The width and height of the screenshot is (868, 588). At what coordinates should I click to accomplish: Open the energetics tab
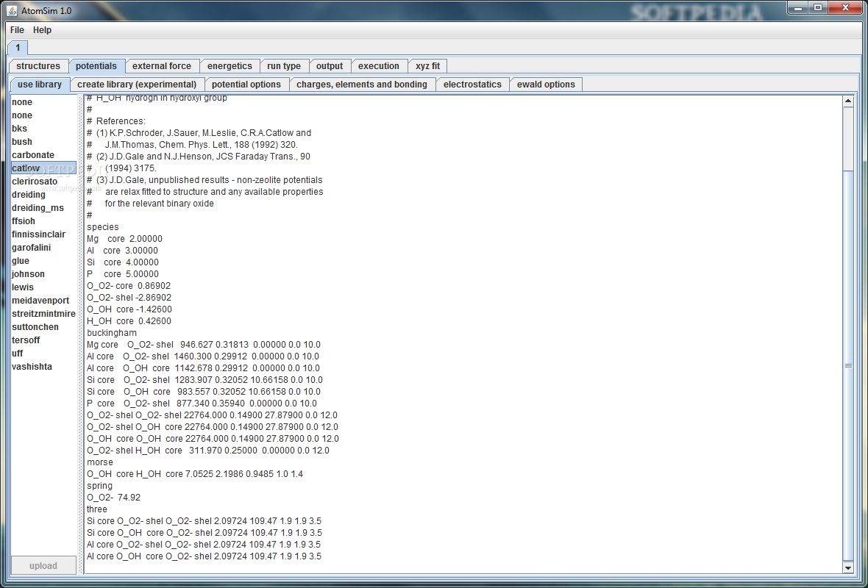(x=230, y=66)
